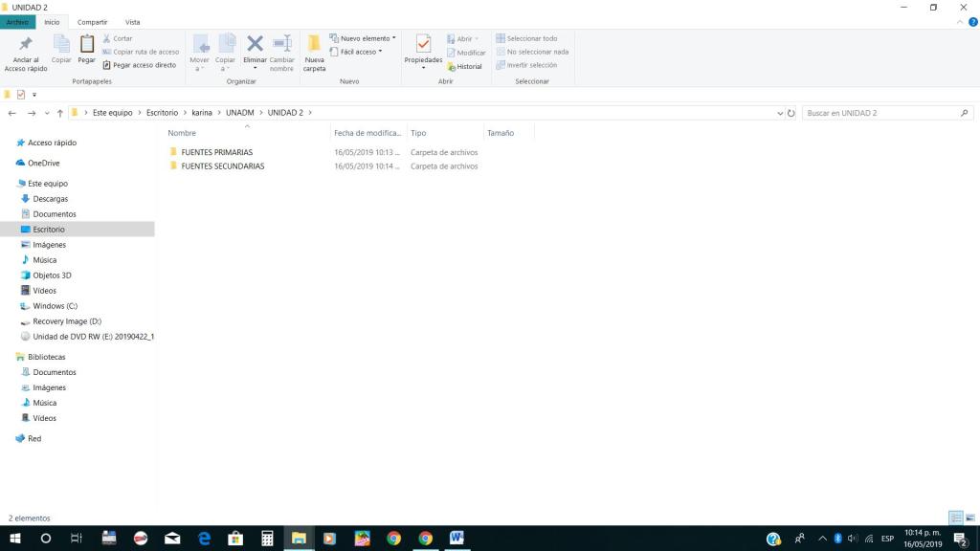Click karina in the address path
Image resolution: width=980 pixels, height=551 pixels.
tap(202, 113)
